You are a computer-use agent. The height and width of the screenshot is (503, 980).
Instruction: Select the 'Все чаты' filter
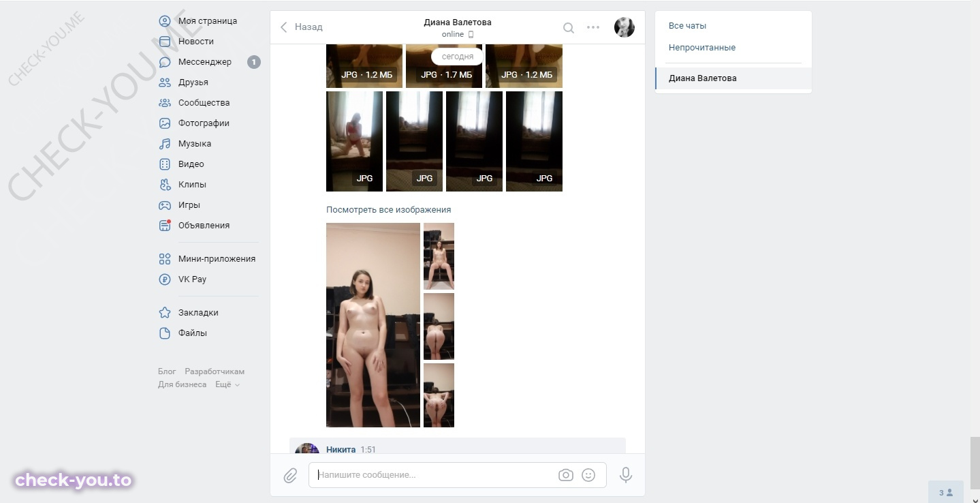tap(687, 26)
